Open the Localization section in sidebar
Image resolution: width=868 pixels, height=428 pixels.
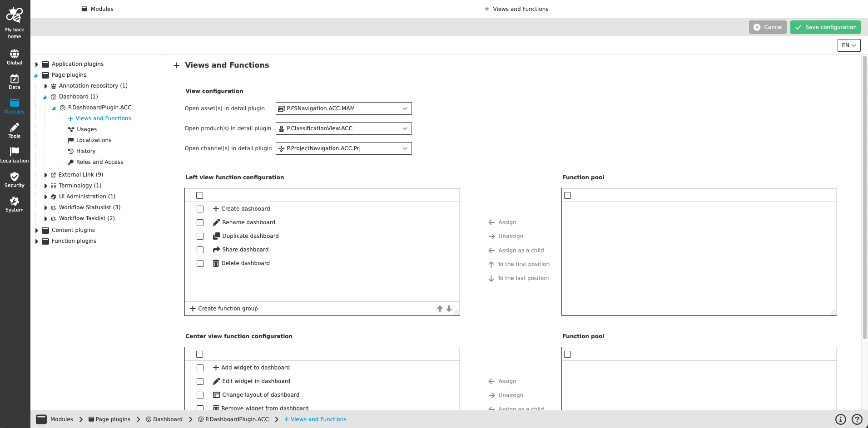coord(14,154)
